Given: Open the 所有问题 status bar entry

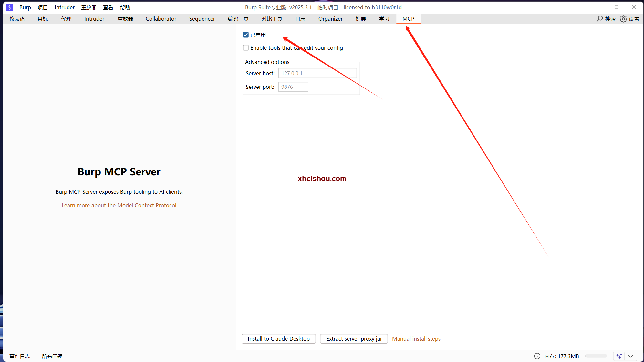Looking at the screenshot, I should coord(52,356).
